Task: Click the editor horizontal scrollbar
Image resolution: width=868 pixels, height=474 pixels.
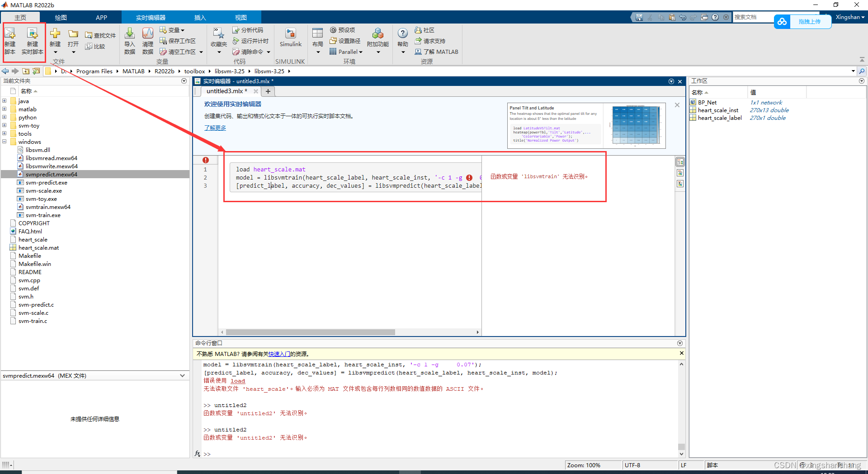Action: tap(310, 332)
